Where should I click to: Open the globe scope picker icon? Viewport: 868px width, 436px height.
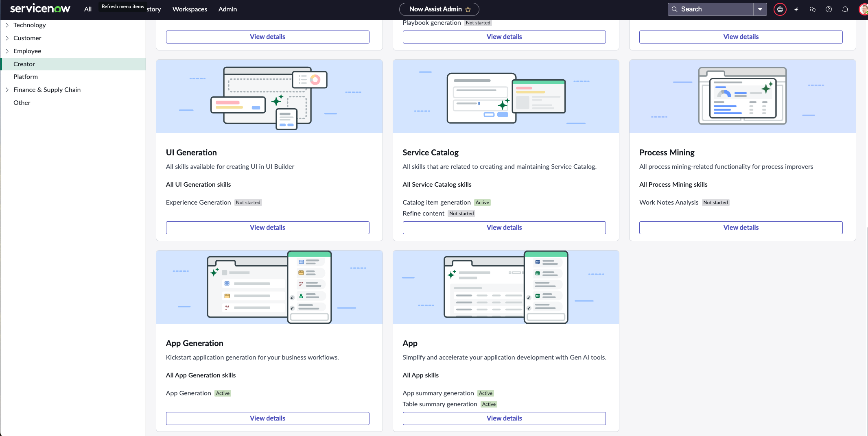pos(780,9)
